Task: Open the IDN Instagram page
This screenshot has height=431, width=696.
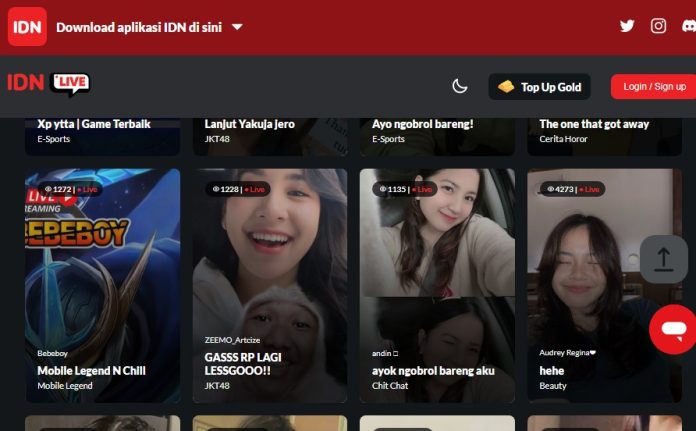Action: [658, 27]
